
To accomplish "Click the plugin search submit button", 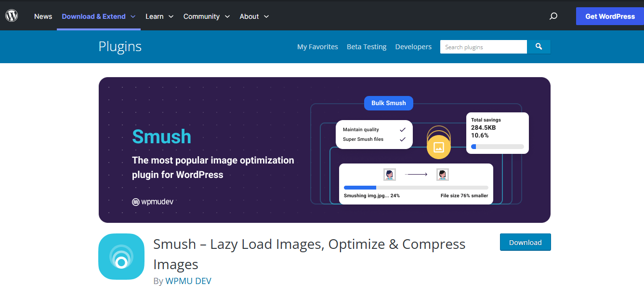I will [539, 47].
